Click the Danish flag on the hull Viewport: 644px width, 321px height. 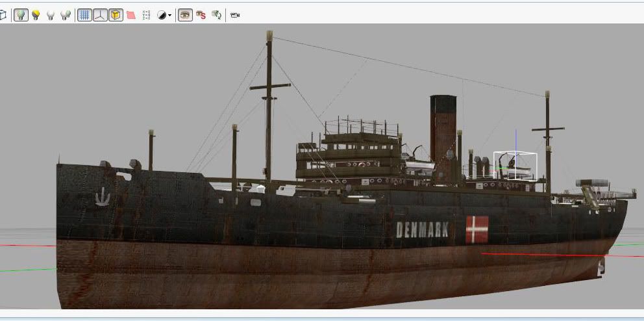pyautogui.click(x=477, y=229)
